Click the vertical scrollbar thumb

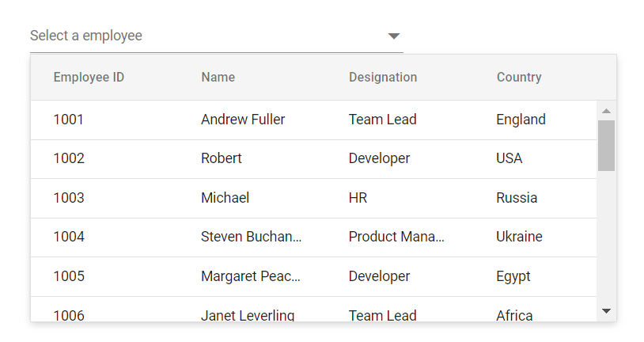pyautogui.click(x=606, y=146)
